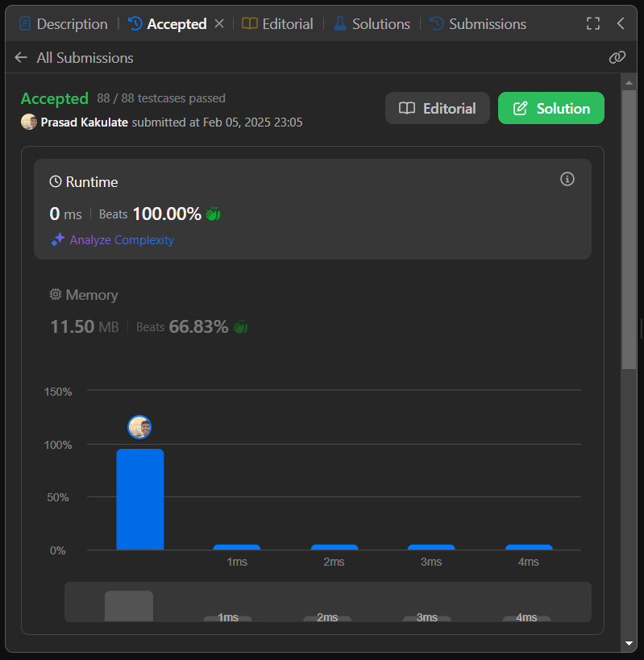This screenshot has width=644, height=660.
Task: Click the '88 / 88 testcases passed' text
Action: (161, 98)
